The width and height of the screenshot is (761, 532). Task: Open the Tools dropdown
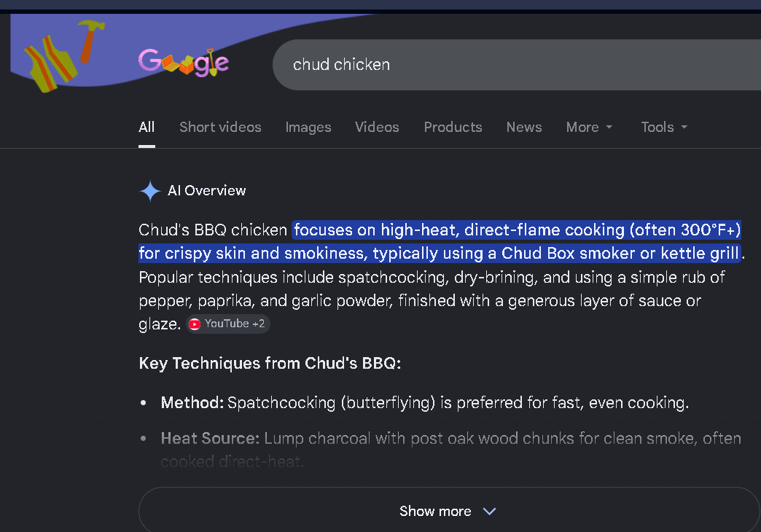click(x=664, y=128)
